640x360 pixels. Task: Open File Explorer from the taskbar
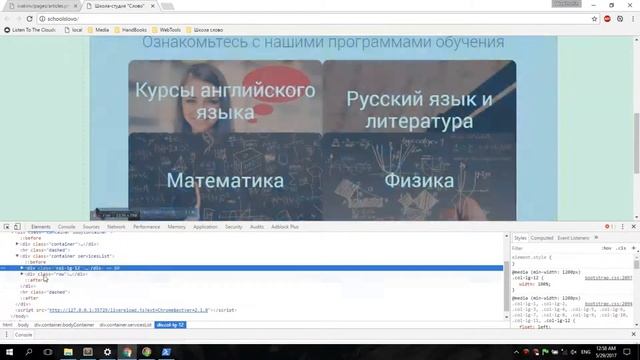tap(68, 352)
